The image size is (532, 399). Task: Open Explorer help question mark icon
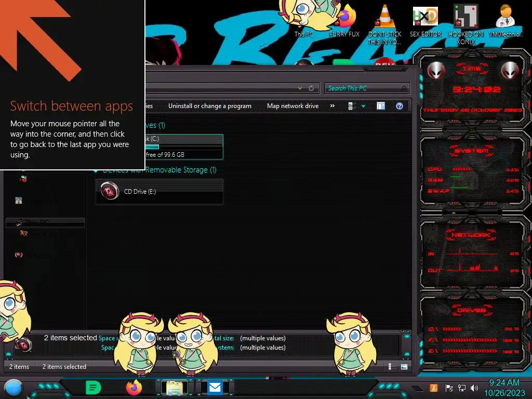(x=400, y=106)
